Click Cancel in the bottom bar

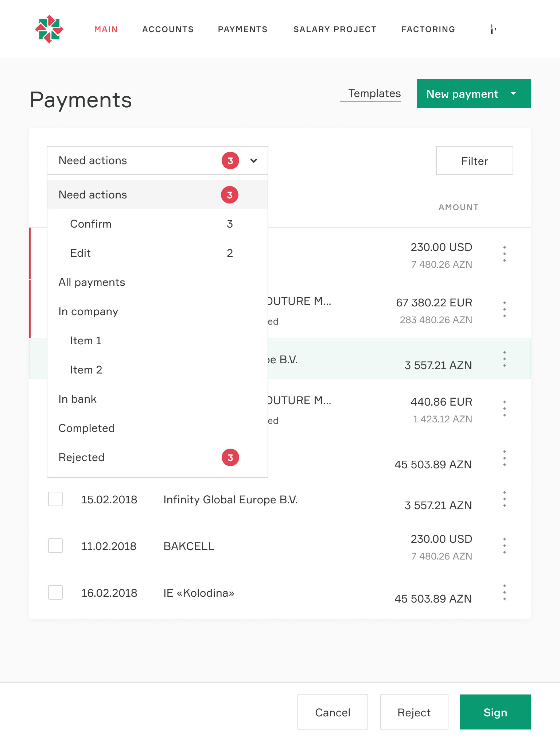click(333, 712)
